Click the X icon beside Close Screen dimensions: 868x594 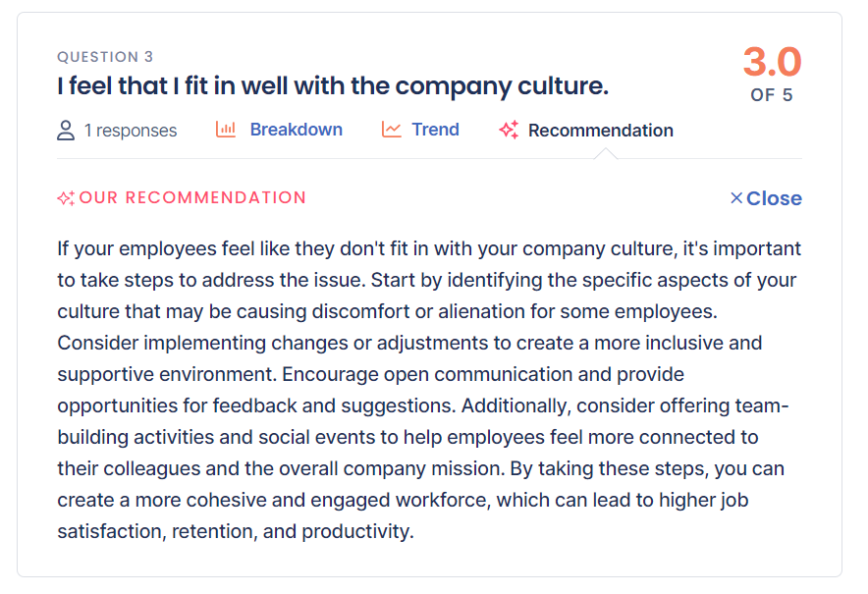click(x=736, y=198)
